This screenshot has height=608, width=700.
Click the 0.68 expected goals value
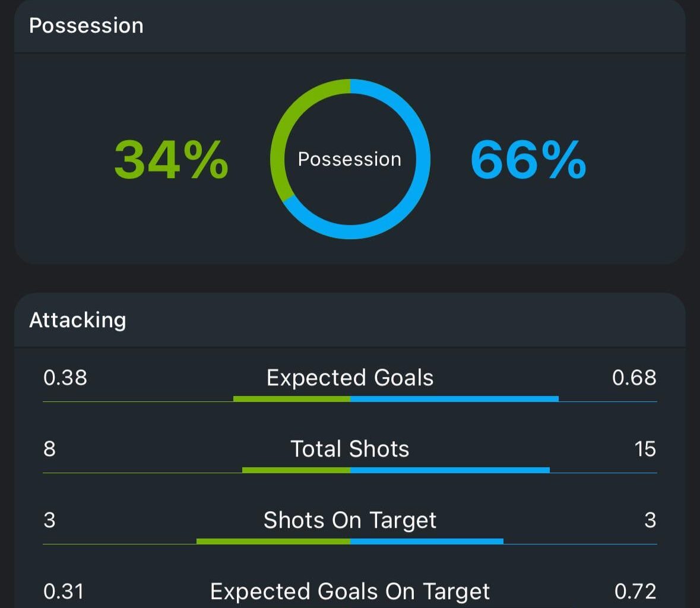point(634,378)
